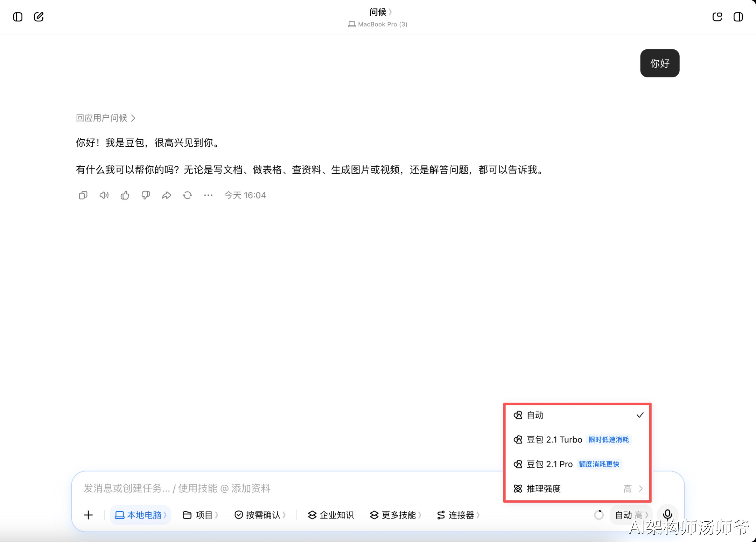Open the top-right window widget icon
This screenshot has height=542, width=756.
717,17
